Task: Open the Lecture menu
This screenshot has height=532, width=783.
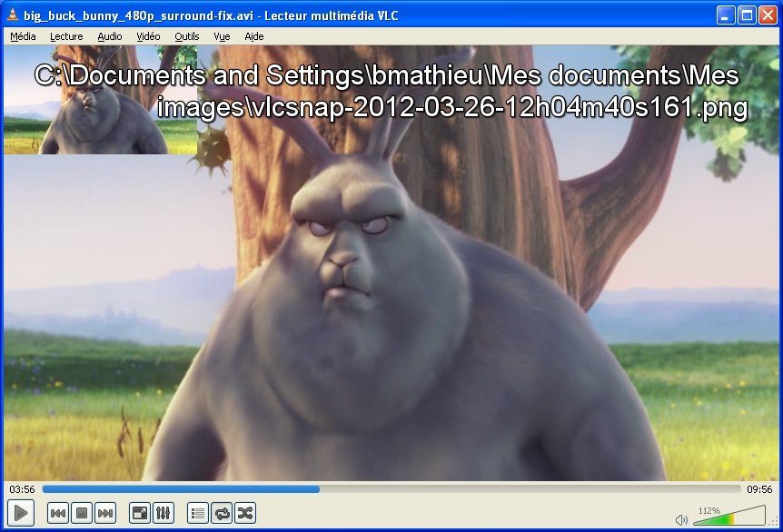Action: tap(66, 36)
